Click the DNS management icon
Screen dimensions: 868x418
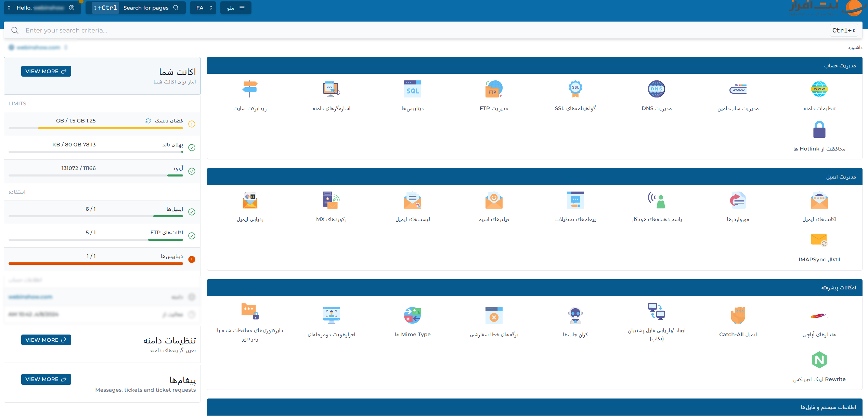pyautogui.click(x=656, y=89)
